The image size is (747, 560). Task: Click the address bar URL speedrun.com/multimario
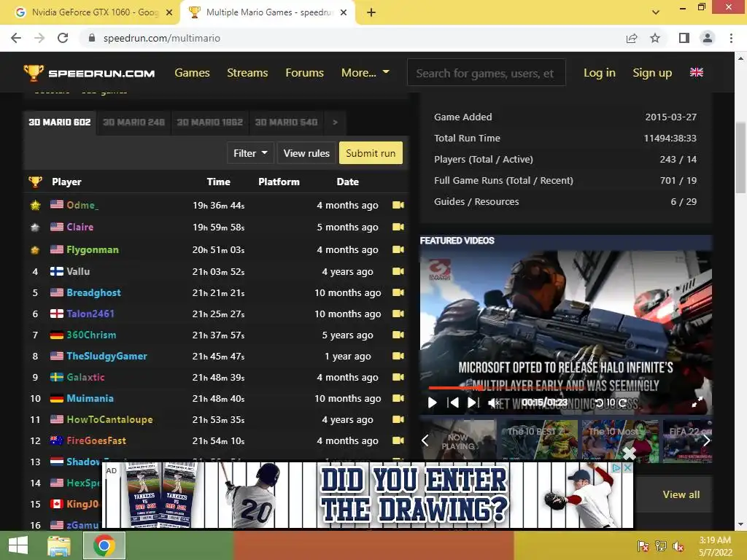(x=161, y=38)
